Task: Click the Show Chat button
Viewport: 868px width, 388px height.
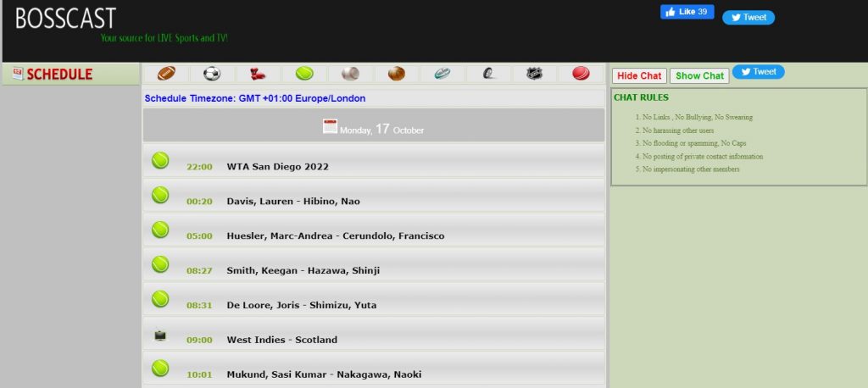Action: [699, 76]
